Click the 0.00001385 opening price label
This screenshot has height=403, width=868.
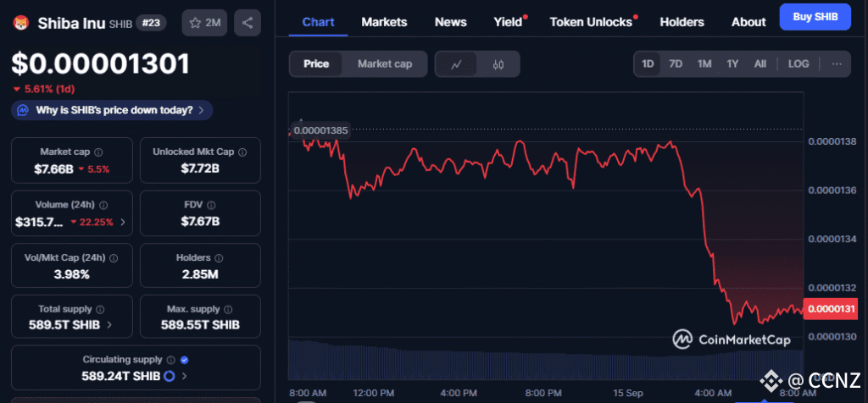point(320,131)
